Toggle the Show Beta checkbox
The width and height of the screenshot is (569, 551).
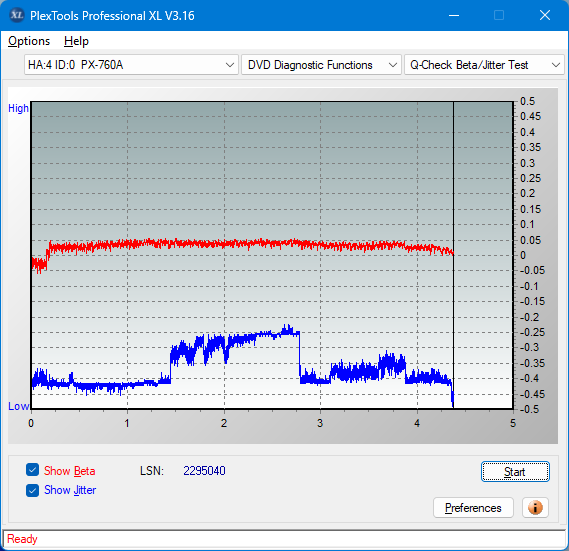32,470
